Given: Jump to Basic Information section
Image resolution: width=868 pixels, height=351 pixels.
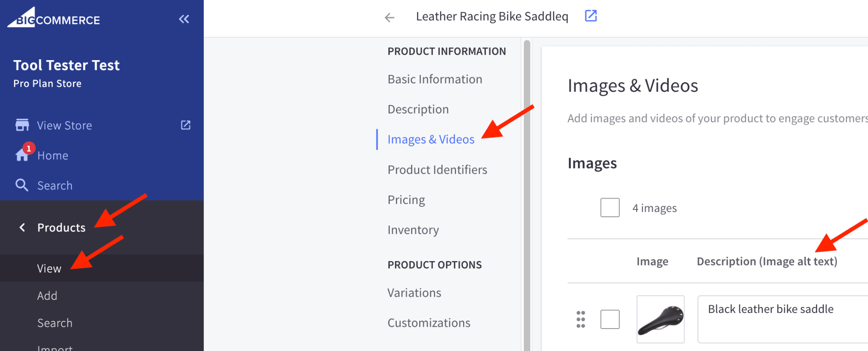Looking at the screenshot, I should [435, 79].
